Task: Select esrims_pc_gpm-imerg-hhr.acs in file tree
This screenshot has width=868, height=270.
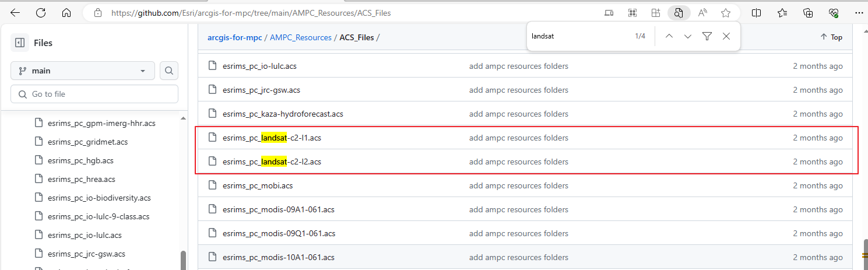Action: [101, 123]
